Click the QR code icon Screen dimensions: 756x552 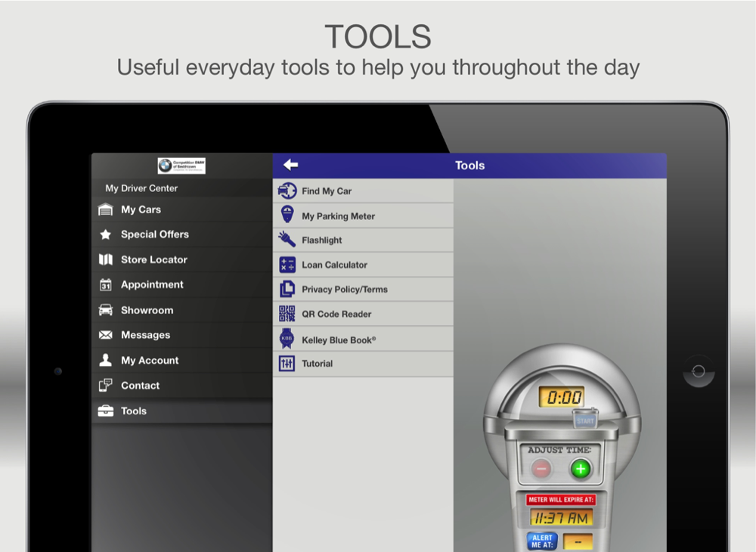coord(287,313)
